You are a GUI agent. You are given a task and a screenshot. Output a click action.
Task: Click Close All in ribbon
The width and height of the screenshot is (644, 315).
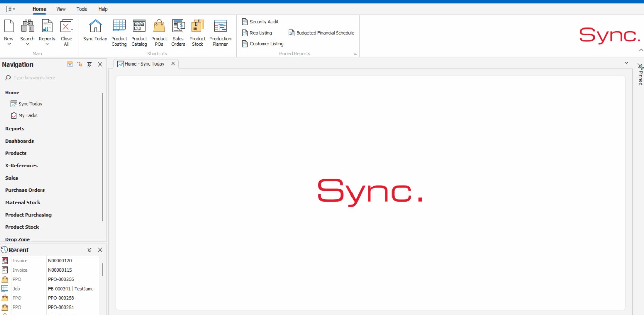tap(66, 33)
